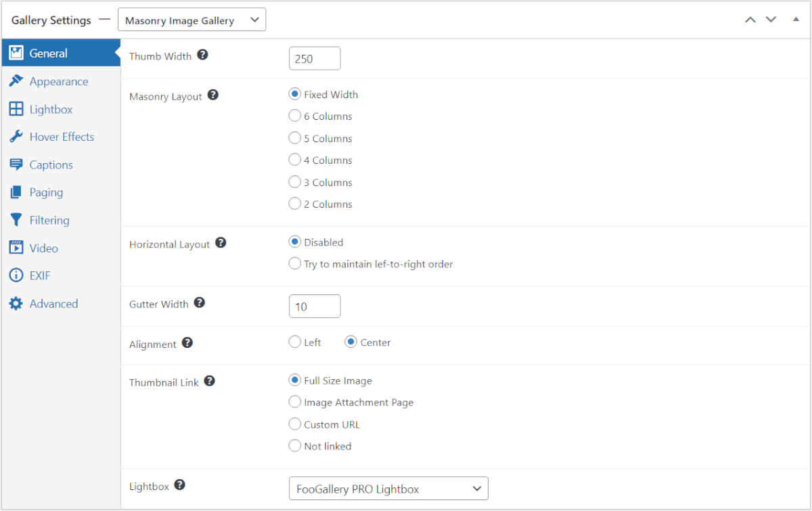
Task: Select the 4 Columns masonry layout
Action: tap(294, 160)
